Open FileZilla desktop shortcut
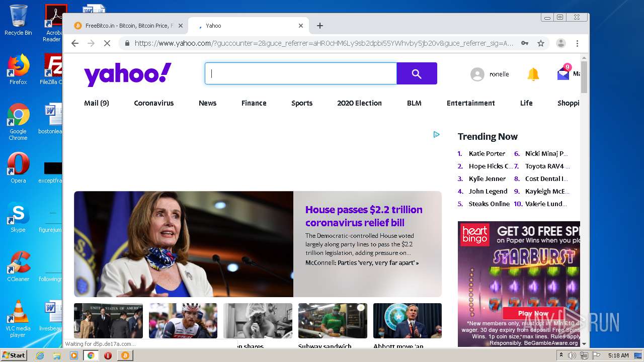Viewport: 644px width, 362px height. [x=52, y=69]
